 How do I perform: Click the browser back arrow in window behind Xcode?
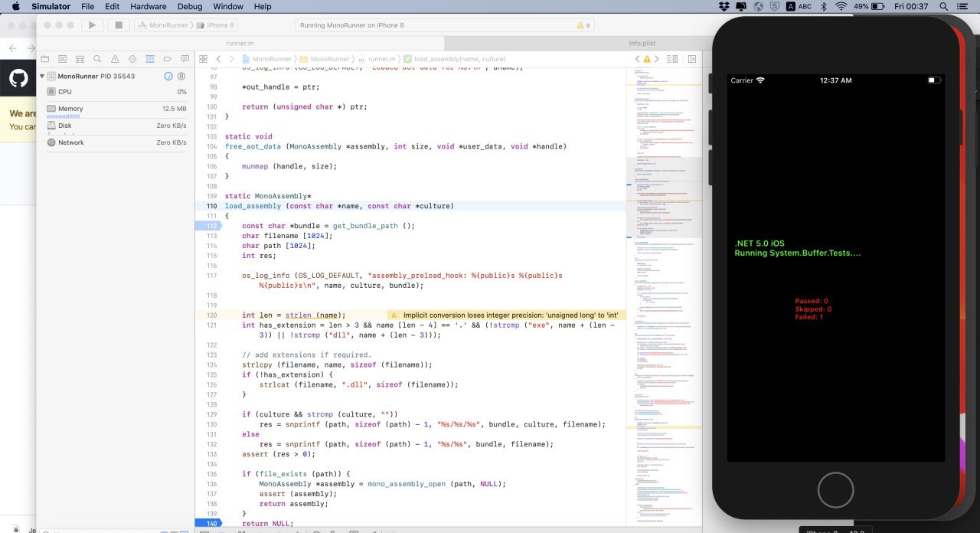13,47
